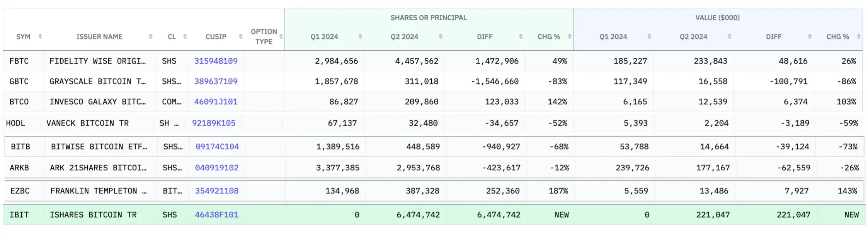Sort value Q2 2024 column arrows
Image resolution: width=868 pixels, height=240 pixels.
(730, 36)
